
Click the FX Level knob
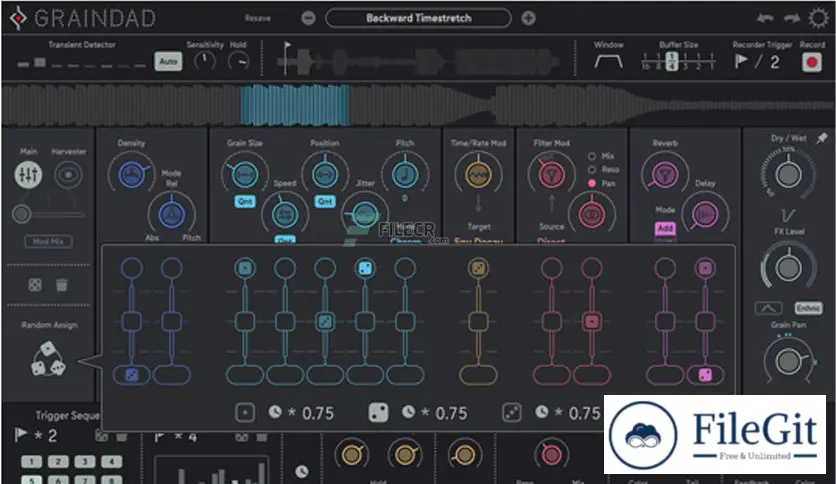pyautogui.click(x=788, y=268)
